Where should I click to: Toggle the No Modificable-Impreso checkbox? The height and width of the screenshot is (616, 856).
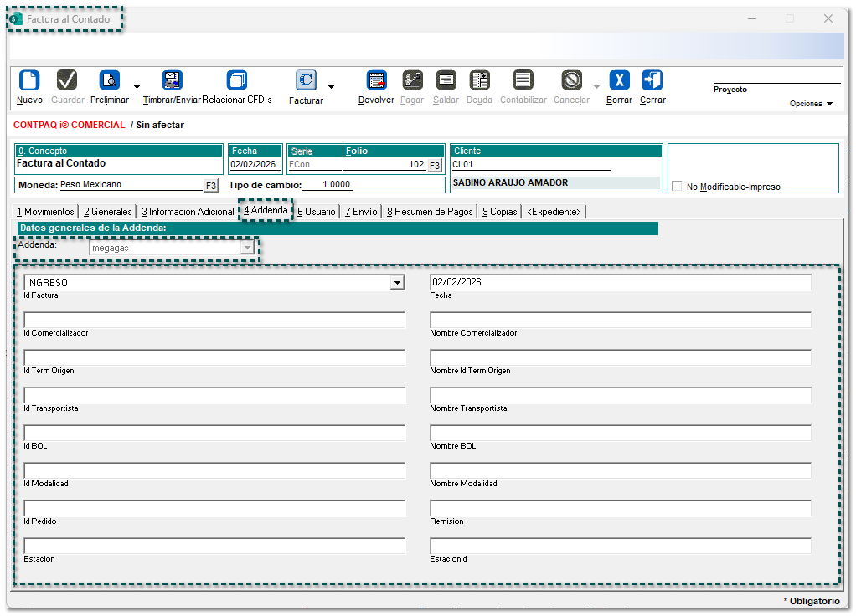(x=677, y=187)
